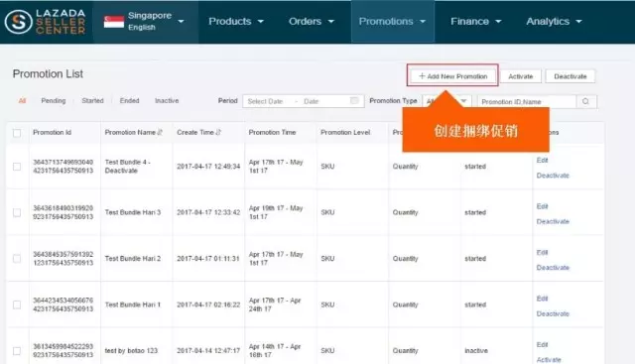Select the Inactive filter tab
The height and width of the screenshot is (364, 635).
(167, 100)
